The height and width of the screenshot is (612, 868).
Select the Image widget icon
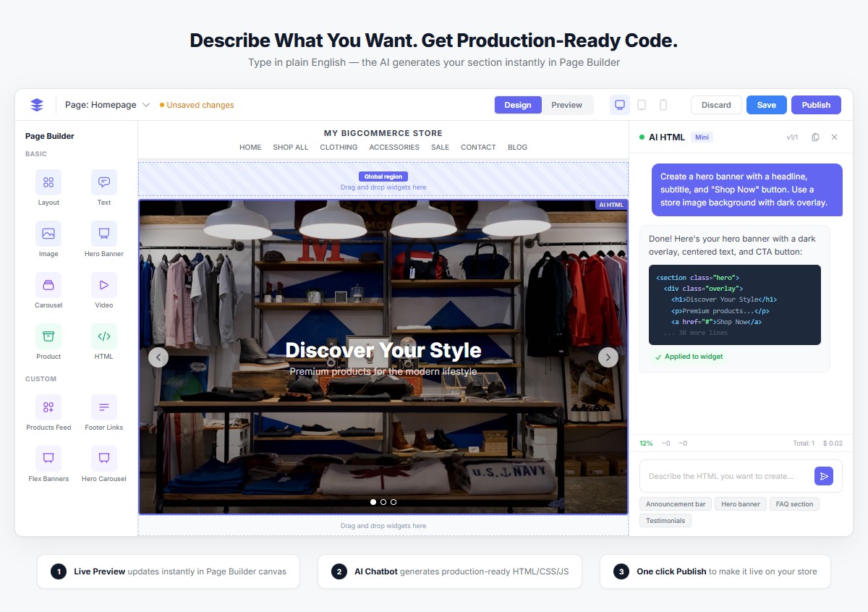(x=48, y=234)
